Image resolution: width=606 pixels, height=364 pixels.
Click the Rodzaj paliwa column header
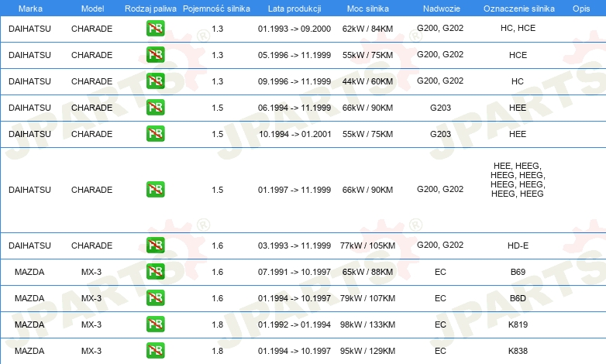(151, 9)
